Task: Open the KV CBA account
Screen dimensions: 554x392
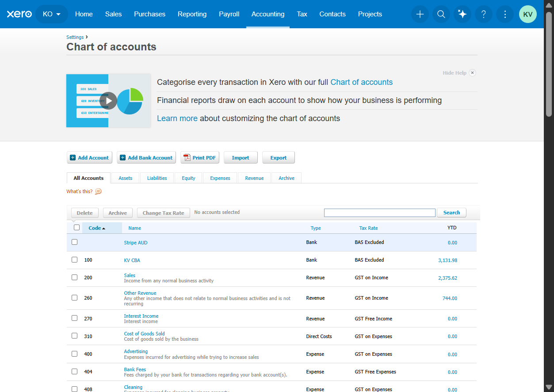Action: click(x=132, y=260)
